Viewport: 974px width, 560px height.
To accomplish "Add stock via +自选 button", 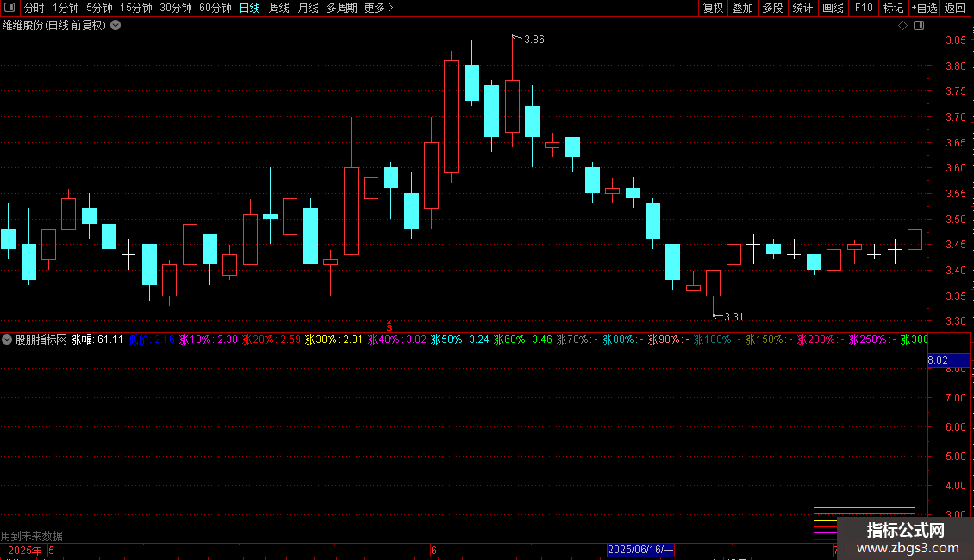I will (x=924, y=8).
